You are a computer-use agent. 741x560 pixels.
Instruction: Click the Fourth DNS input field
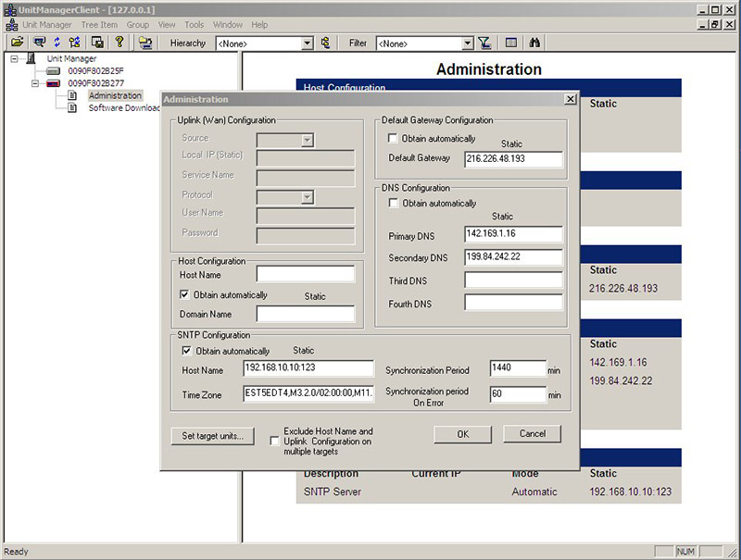tap(514, 303)
